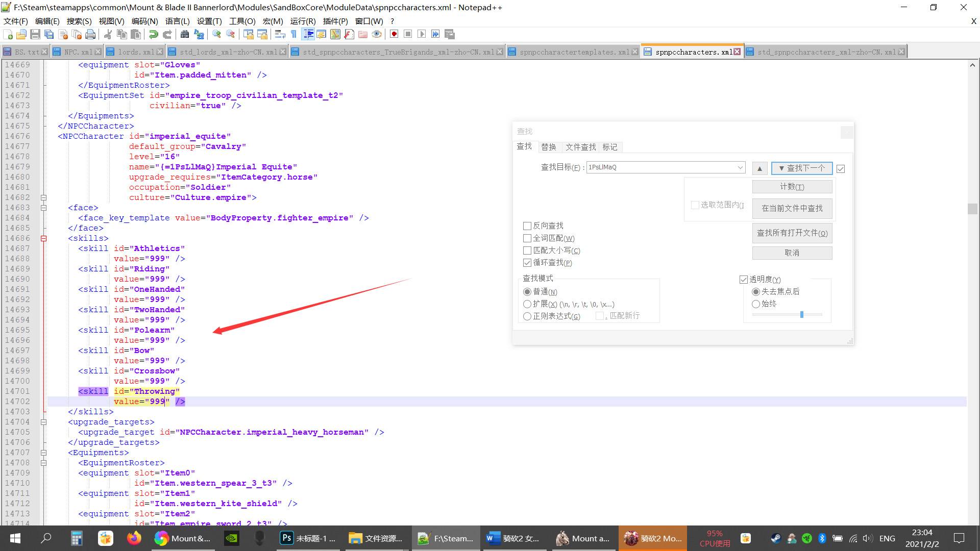980x551 pixels.
Task: Open the document monitoring eye icon
Action: click(x=377, y=34)
